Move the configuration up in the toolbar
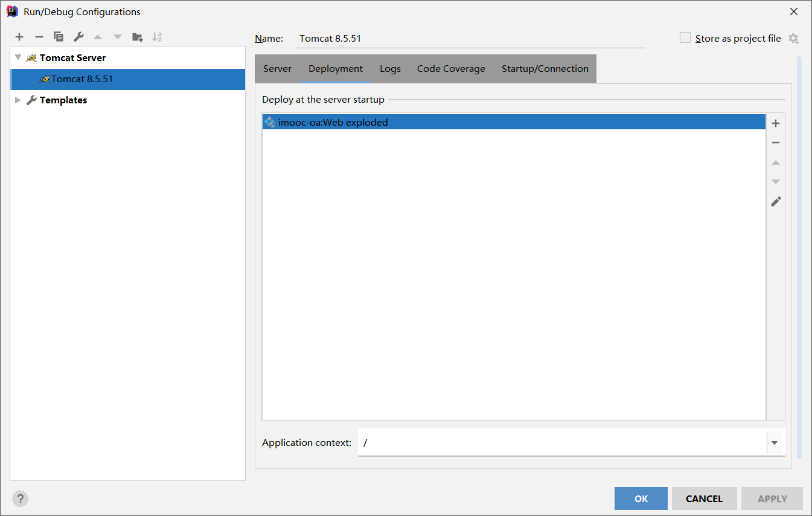The image size is (812, 516). tap(98, 37)
